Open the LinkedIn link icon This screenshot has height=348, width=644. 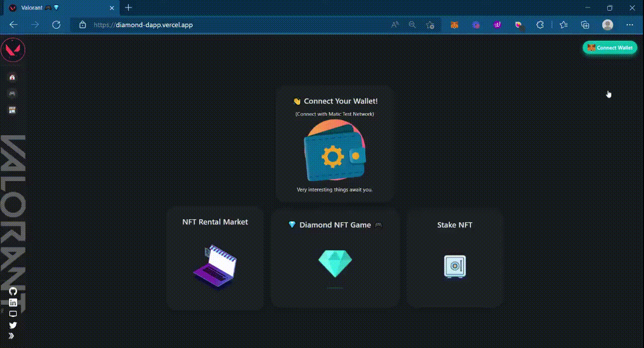point(13,302)
